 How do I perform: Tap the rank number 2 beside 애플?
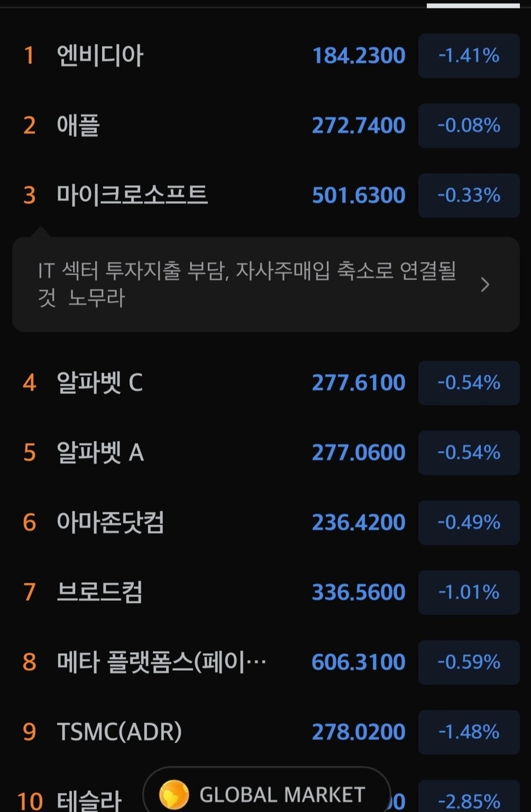[x=29, y=126]
